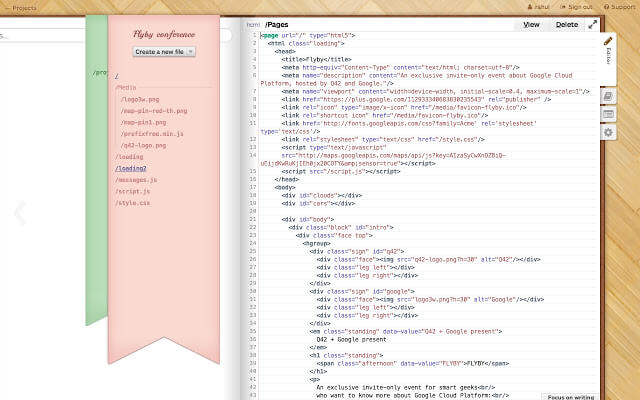The image size is (640, 400).
Task: Open /q42-logo.png file
Action: point(143,145)
